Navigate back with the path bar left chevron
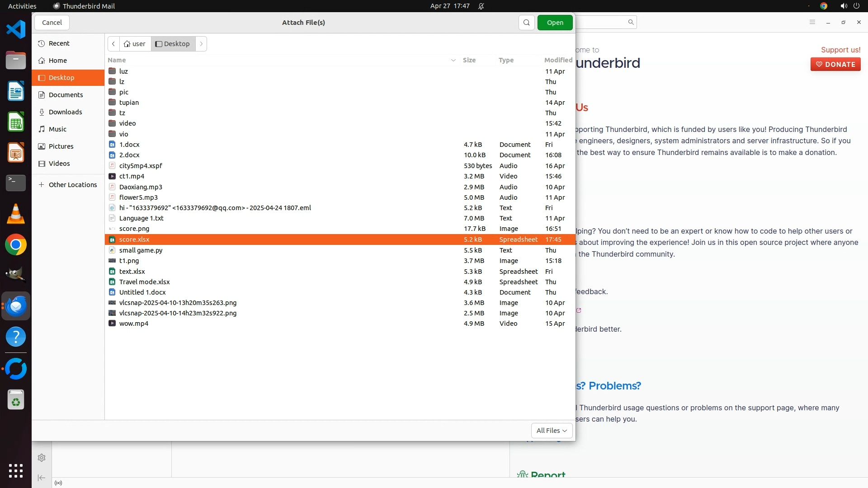Screen dimensions: 868x488 [x=113, y=44]
